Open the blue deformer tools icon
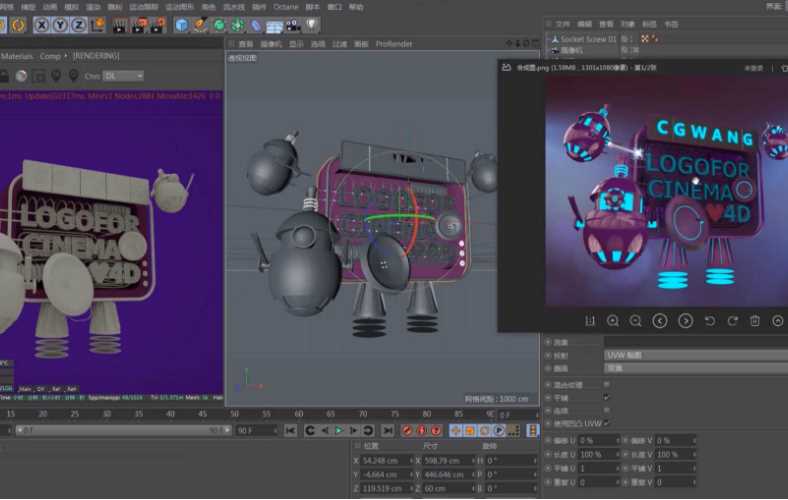The image size is (788, 500). click(256, 25)
